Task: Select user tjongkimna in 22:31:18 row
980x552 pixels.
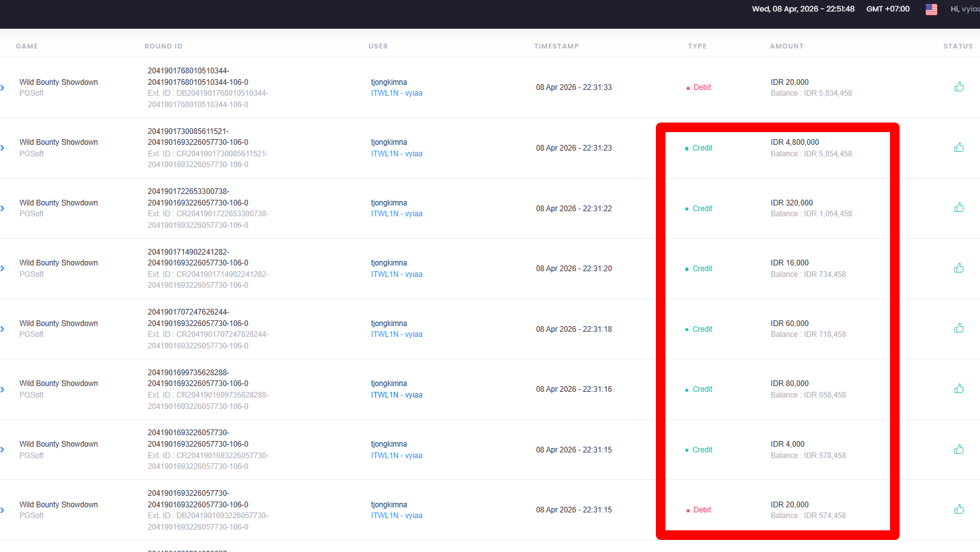Action: [x=389, y=324]
